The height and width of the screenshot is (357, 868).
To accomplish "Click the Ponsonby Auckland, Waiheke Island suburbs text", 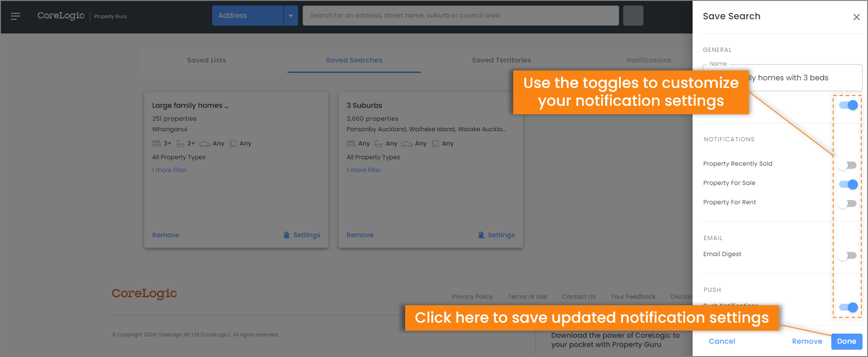I will point(426,129).
